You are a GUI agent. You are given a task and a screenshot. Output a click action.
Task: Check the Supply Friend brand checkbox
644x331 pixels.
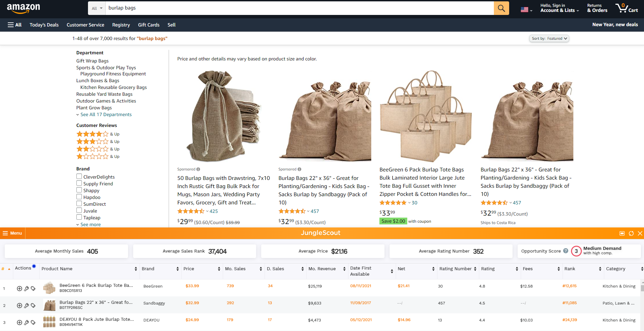(79, 183)
